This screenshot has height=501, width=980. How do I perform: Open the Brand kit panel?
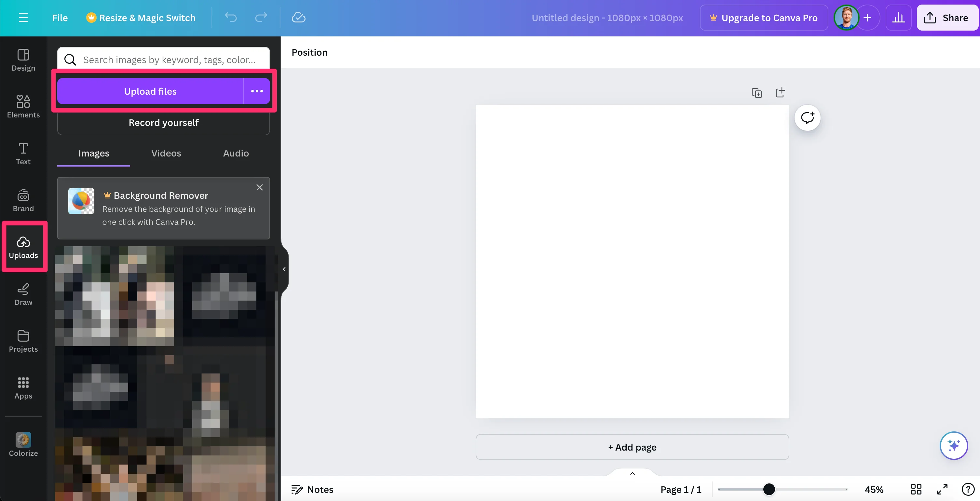pos(23,200)
